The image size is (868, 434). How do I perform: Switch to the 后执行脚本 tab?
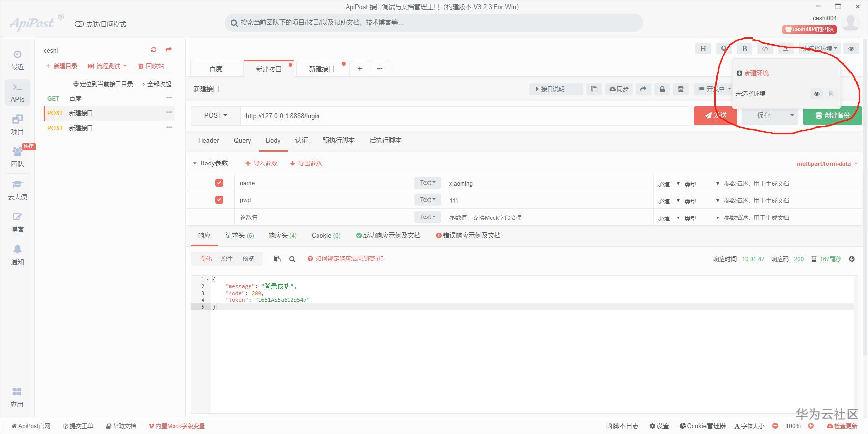[385, 140]
